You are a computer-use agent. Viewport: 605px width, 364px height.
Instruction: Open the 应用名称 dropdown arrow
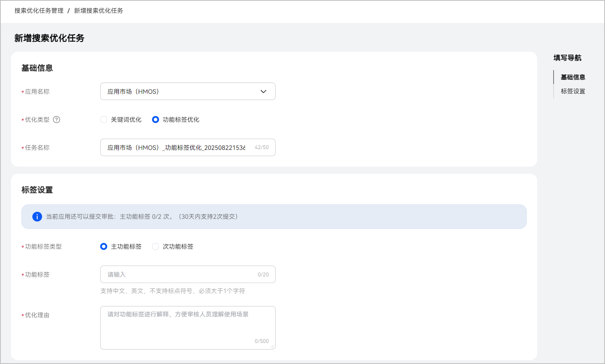264,91
